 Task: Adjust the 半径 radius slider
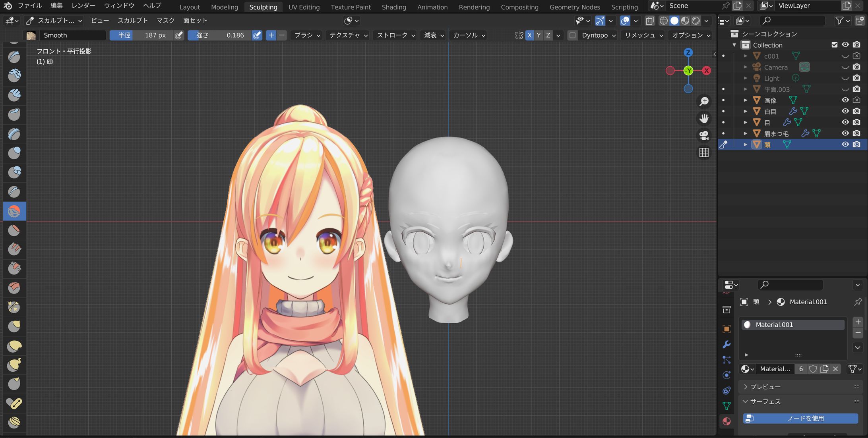click(x=141, y=35)
